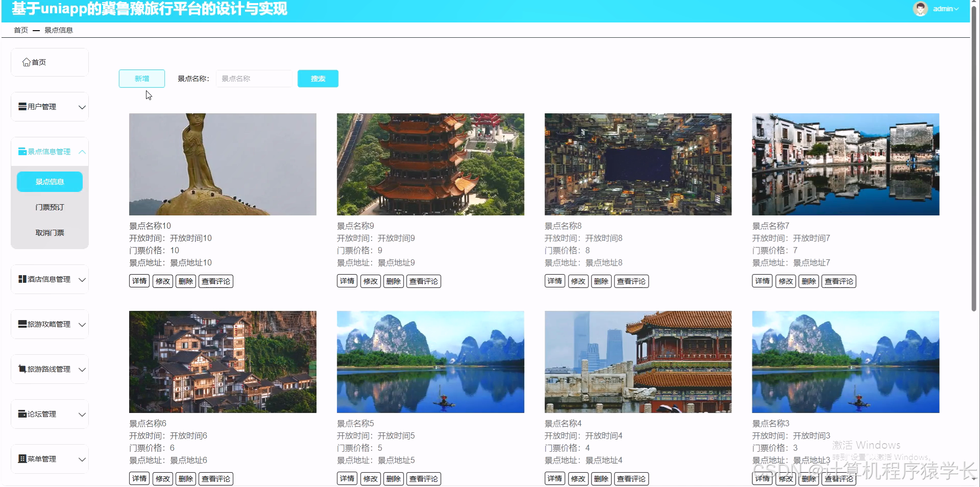Collapse the 景点信息管理 chevron

(82, 152)
